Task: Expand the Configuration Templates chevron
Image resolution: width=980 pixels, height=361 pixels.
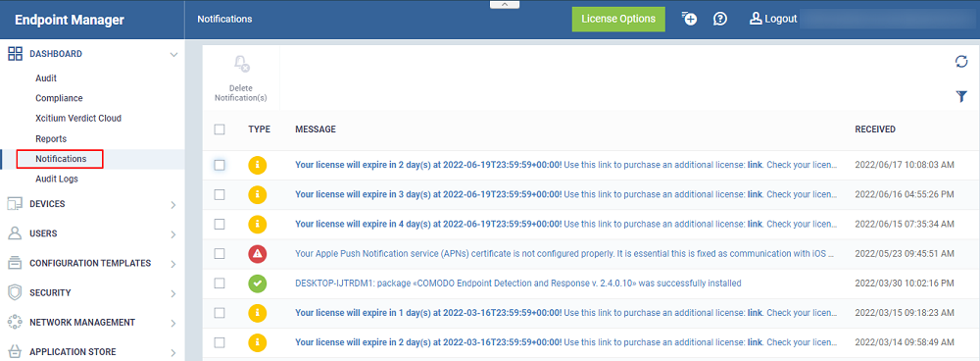Action: click(x=173, y=264)
